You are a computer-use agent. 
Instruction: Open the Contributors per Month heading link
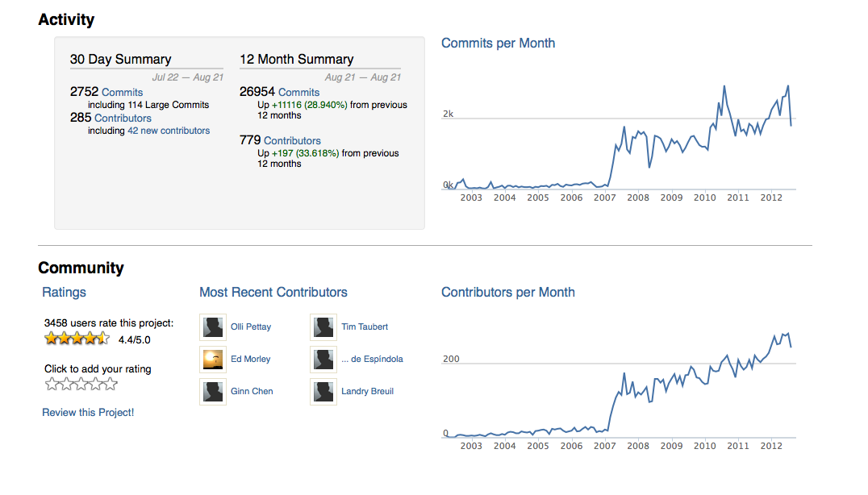pyautogui.click(x=507, y=292)
